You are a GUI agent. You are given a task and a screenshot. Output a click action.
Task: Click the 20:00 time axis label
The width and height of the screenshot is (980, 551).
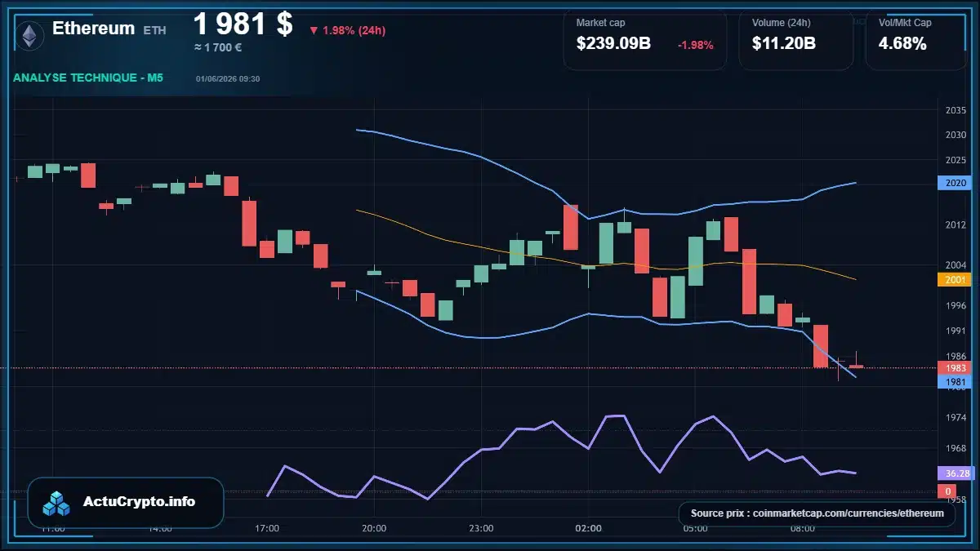(374, 529)
